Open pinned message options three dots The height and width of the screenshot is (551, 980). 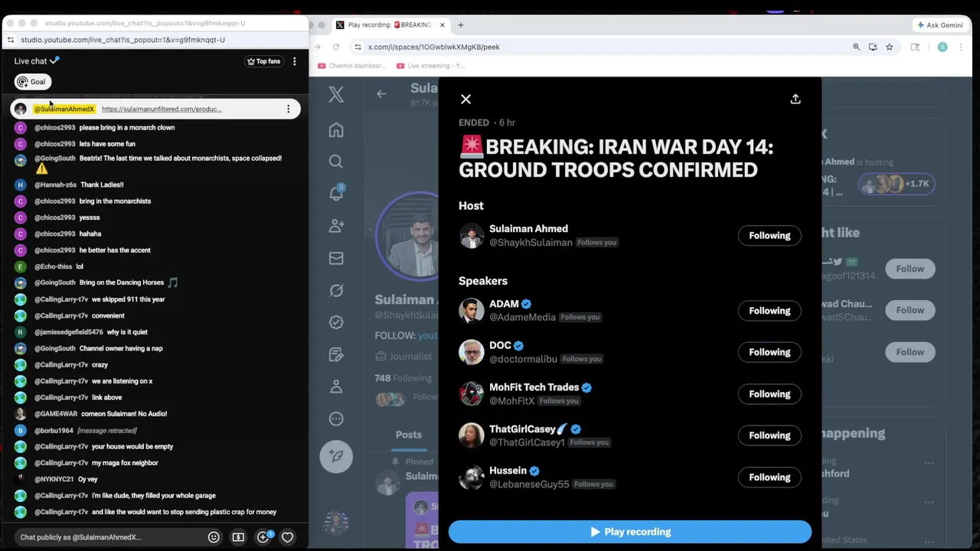click(288, 109)
